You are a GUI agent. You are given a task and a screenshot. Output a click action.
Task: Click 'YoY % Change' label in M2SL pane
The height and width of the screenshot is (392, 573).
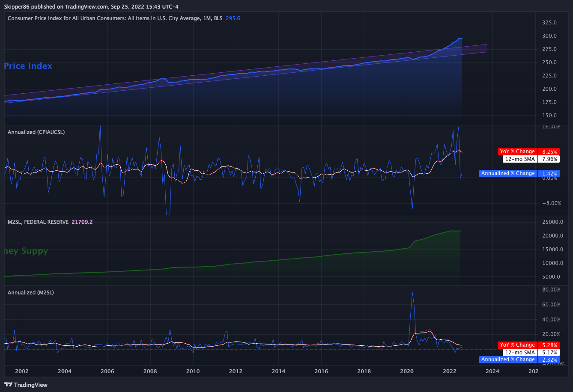(x=517, y=345)
